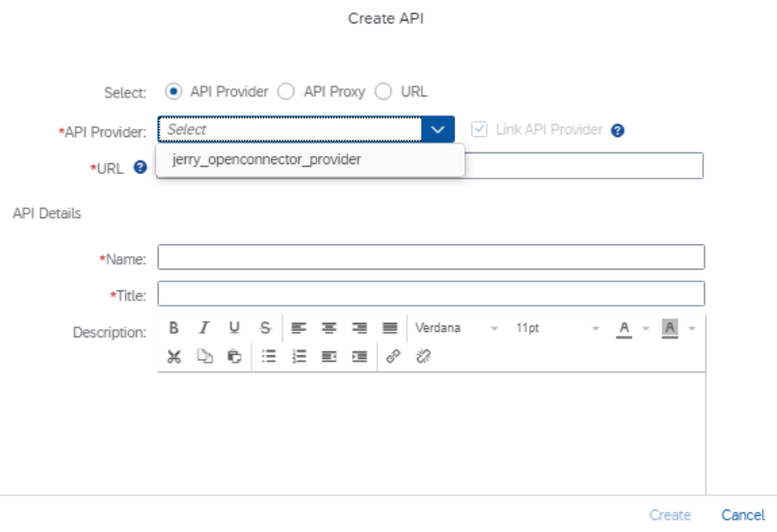Click into the Title input field

pos(431,294)
